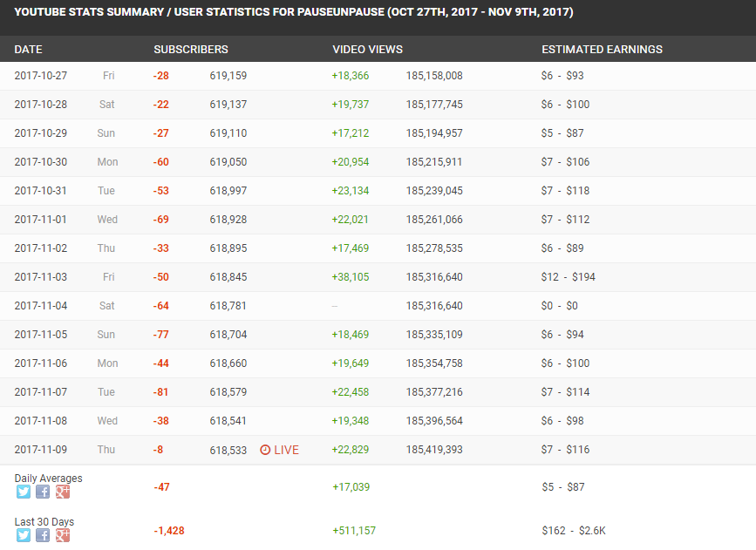This screenshot has height=550, width=756.
Task: Click the 2017-10-27 date entry
Action: 40,76
